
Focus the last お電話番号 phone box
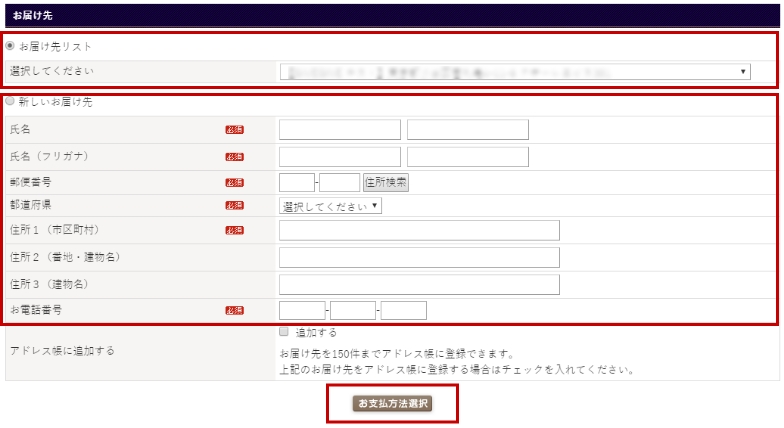point(404,310)
